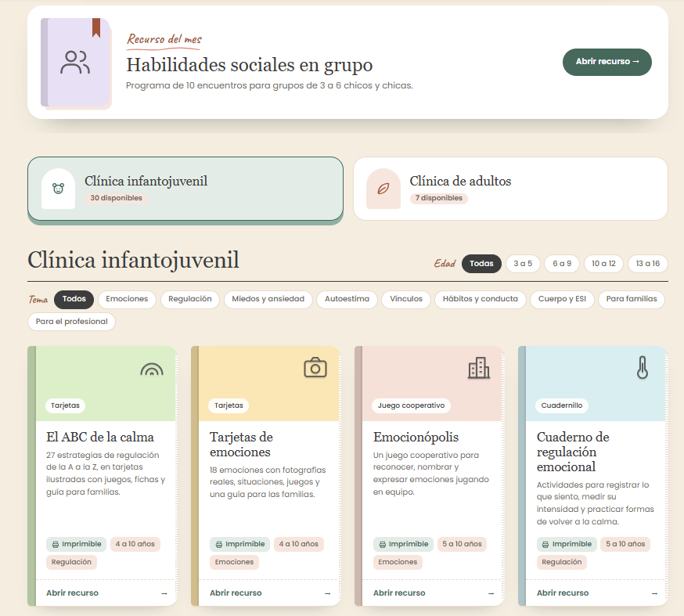Click printer icon in El ABC de la calma Imprimible tag
Viewport: 684px width, 616px height.
tap(56, 545)
